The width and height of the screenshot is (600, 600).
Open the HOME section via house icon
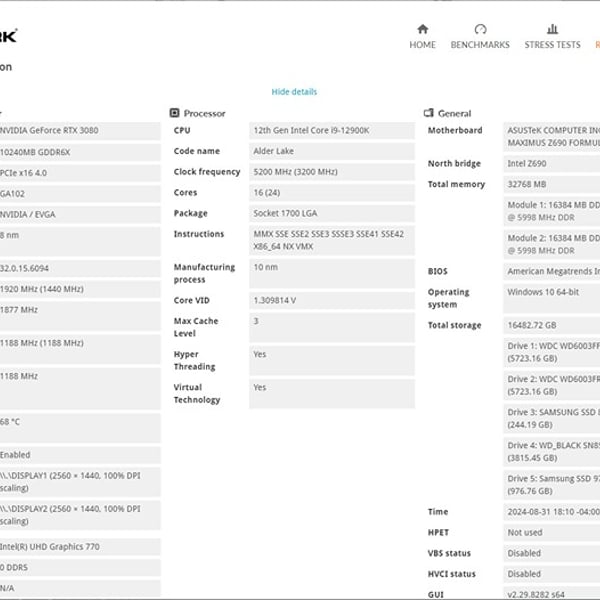pyautogui.click(x=422, y=29)
